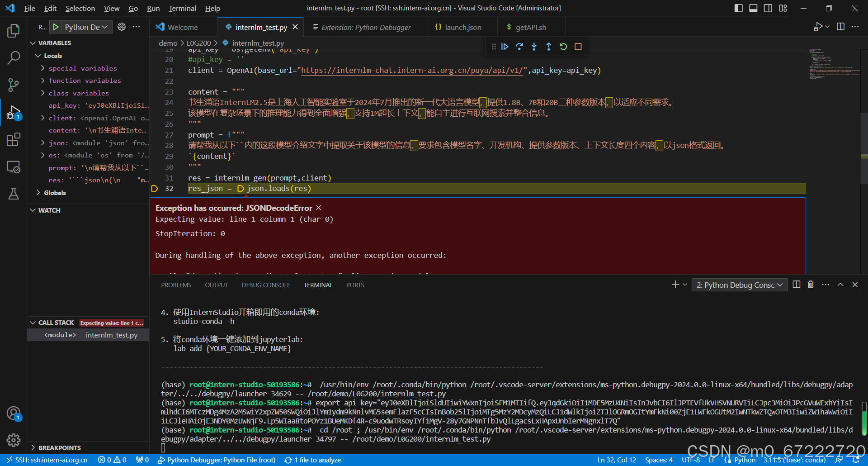Open the File menu
868x466 pixels.
click(29, 8)
